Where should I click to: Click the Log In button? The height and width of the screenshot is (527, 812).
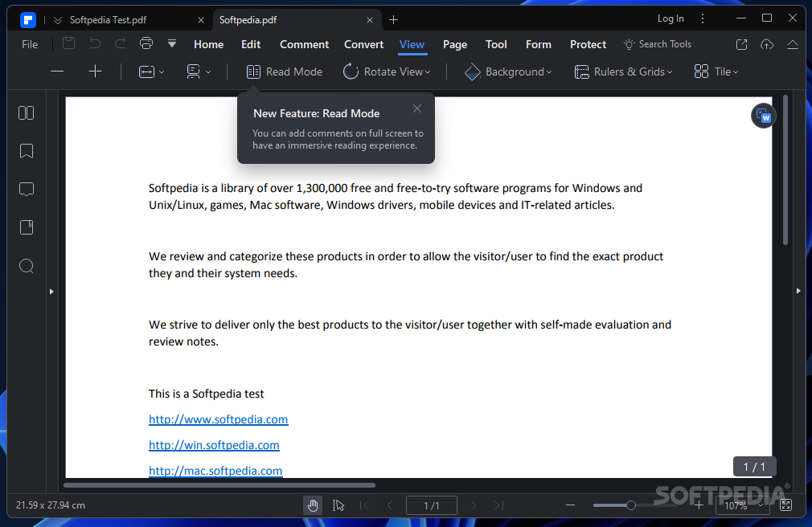(x=671, y=18)
